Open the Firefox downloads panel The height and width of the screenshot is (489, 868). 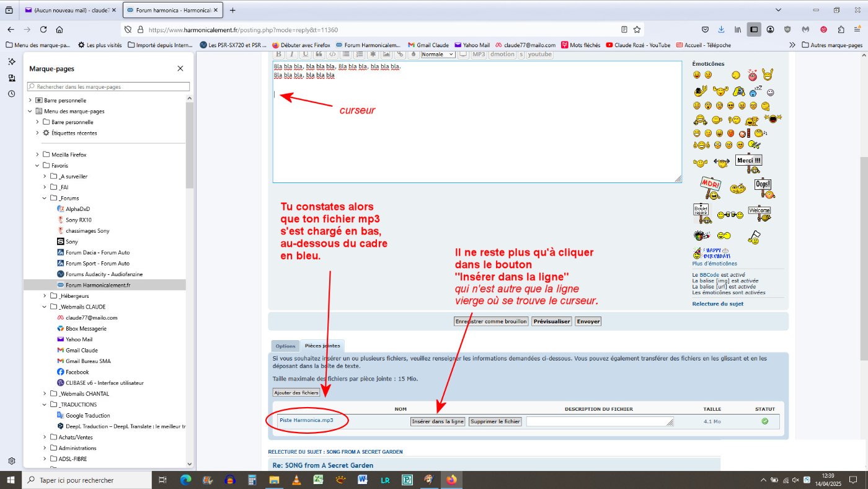[x=722, y=29]
